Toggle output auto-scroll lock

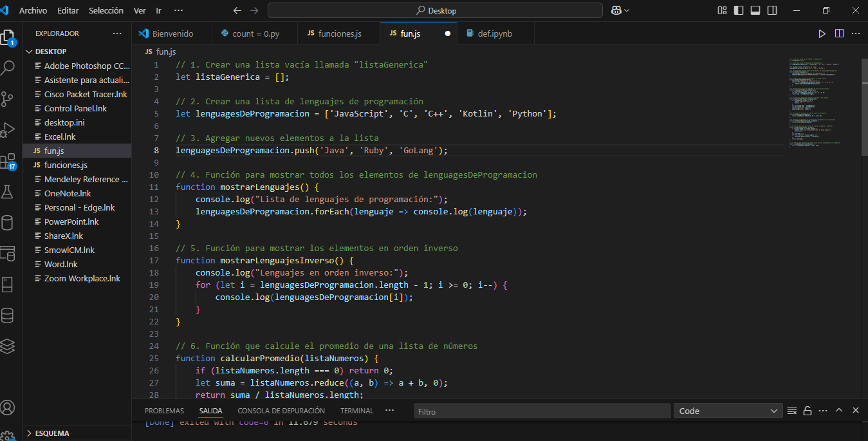point(808,411)
